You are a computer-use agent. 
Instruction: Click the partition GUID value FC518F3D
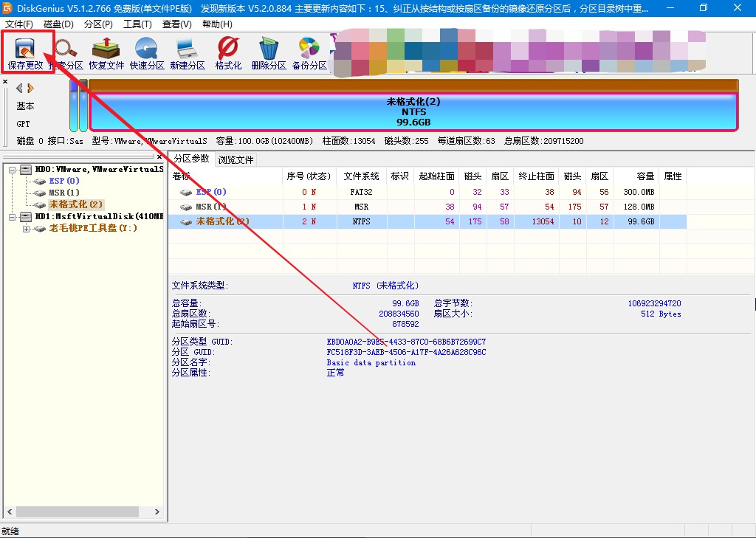click(406, 353)
